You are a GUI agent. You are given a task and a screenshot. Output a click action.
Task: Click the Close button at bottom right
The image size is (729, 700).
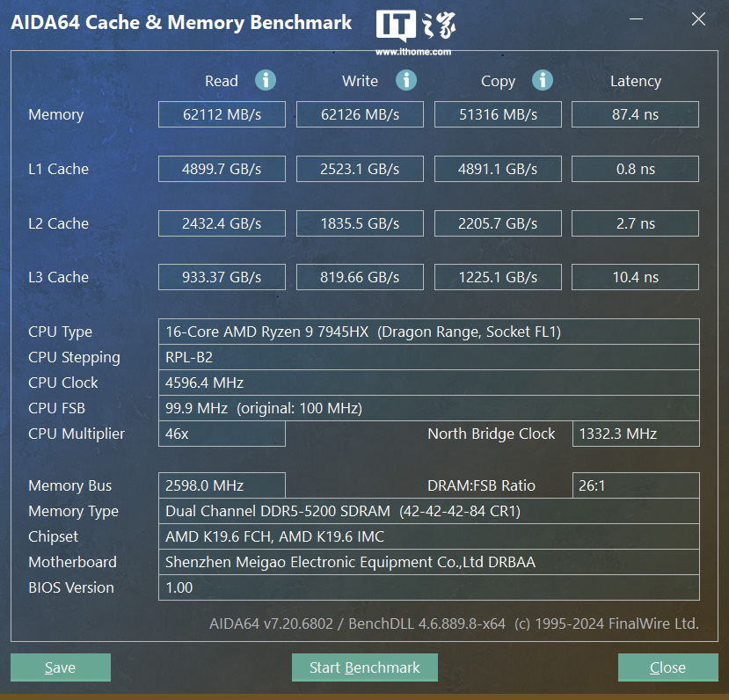pos(667,667)
